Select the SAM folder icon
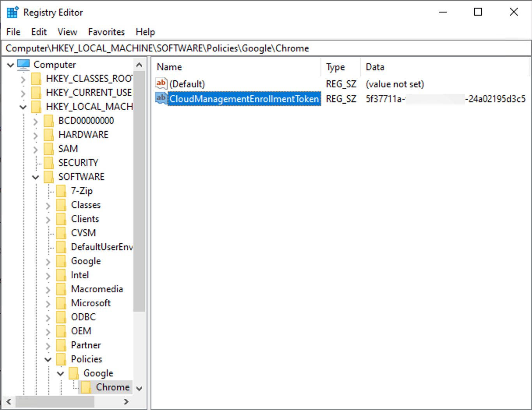This screenshot has width=532, height=410. 49,149
